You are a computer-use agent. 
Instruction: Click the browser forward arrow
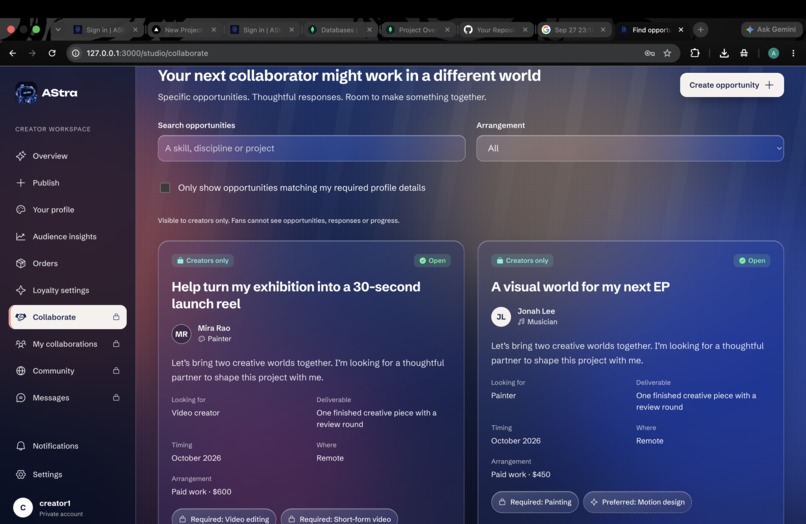[x=32, y=53]
